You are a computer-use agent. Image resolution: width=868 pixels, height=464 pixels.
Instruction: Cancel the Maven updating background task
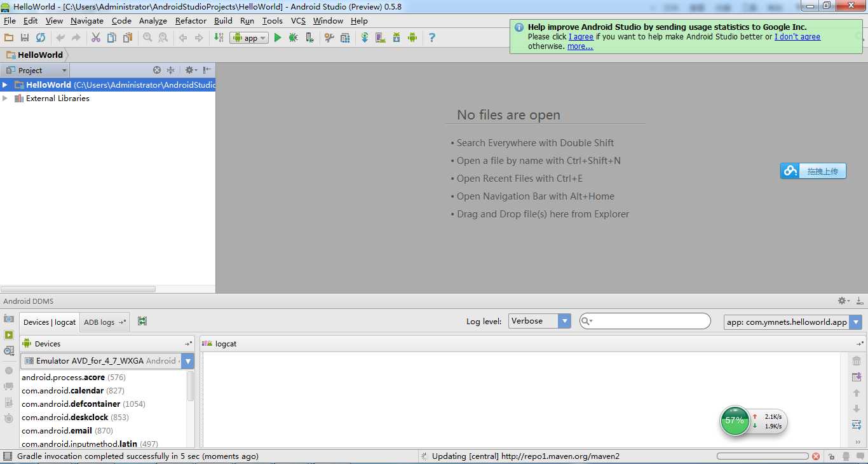coord(816,456)
